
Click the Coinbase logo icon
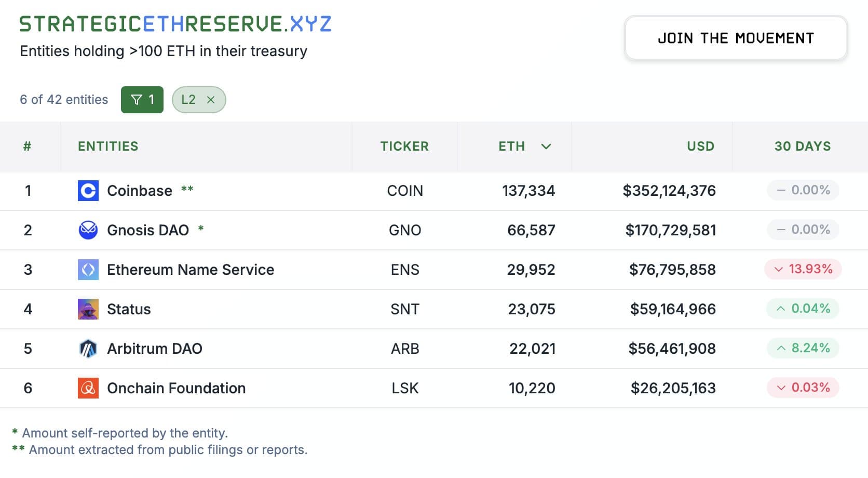88,191
